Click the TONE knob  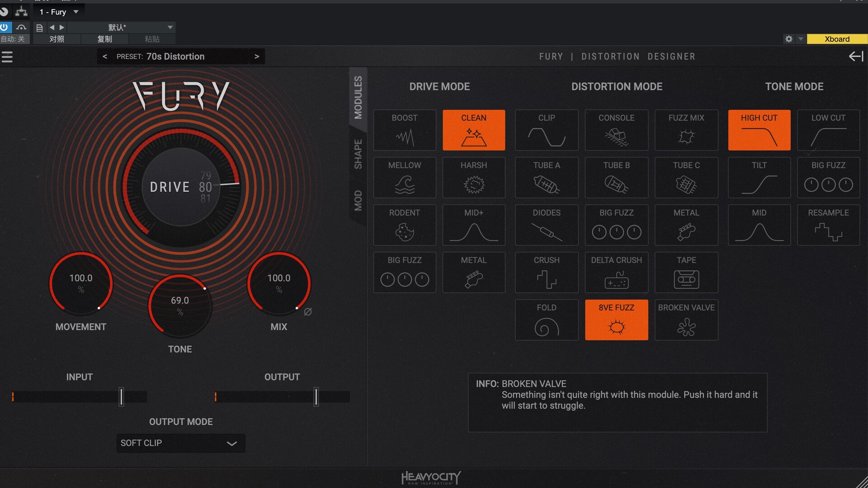180,306
